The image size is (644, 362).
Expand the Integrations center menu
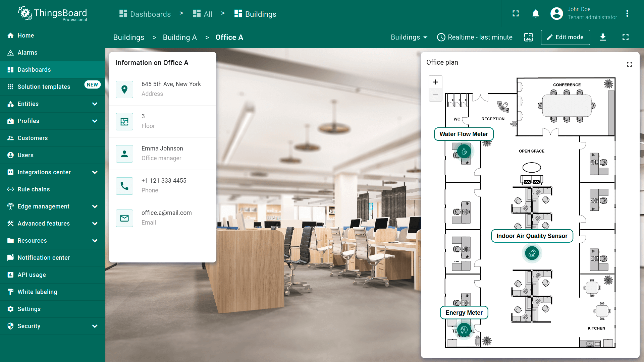pos(95,172)
